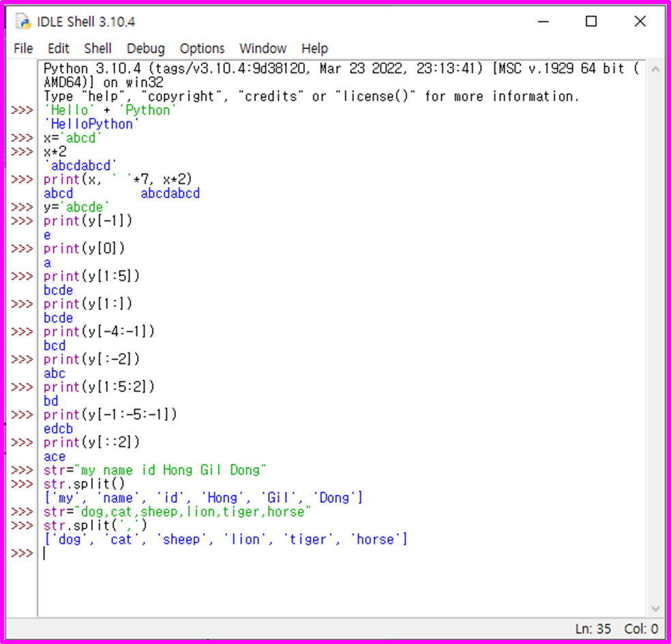
Task: Click the line print(y[1:5:2])
Action: click(x=99, y=387)
